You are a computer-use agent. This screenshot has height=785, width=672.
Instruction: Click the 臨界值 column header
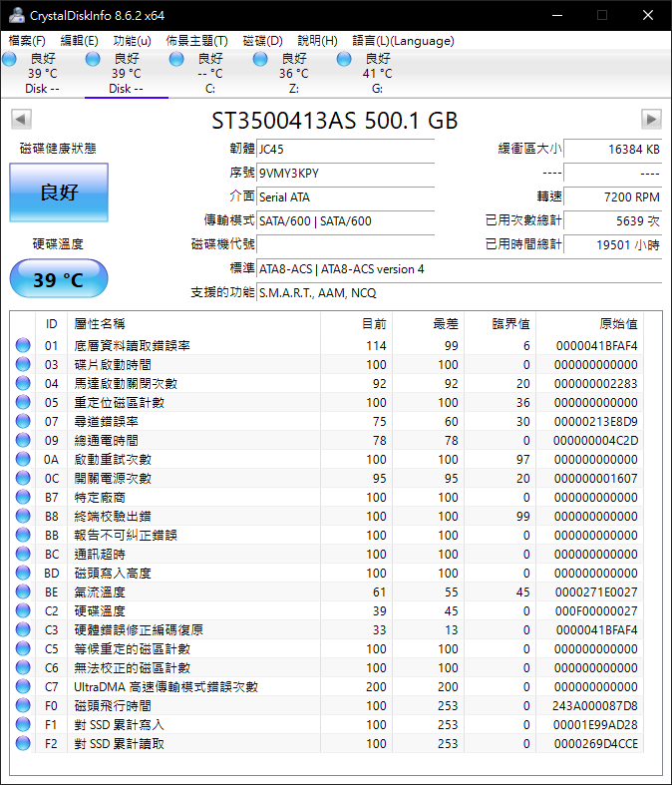[501, 324]
